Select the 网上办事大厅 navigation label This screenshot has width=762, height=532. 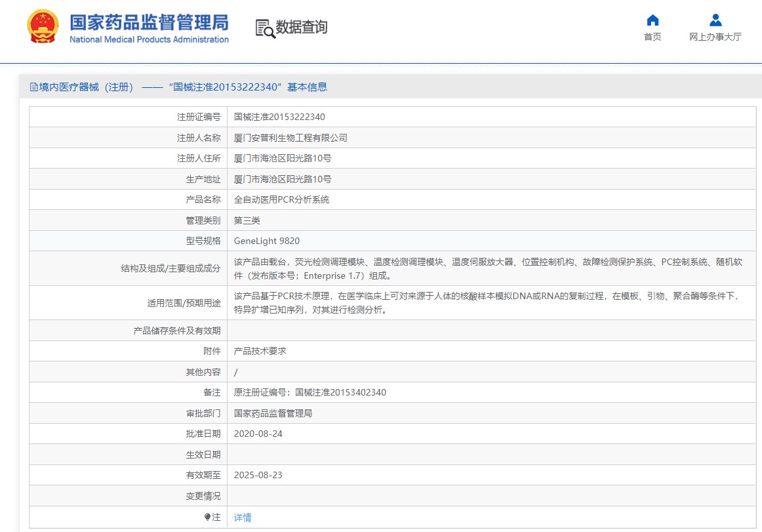[x=715, y=37]
